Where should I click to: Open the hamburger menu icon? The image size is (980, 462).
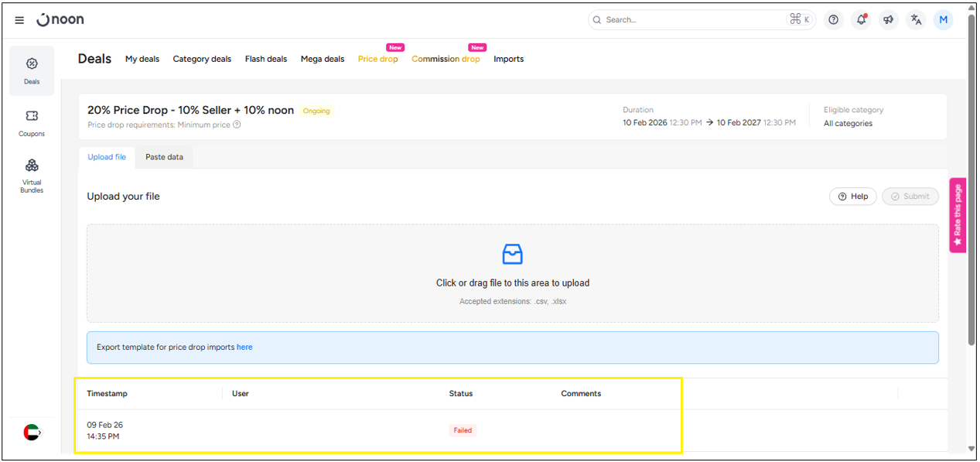[x=19, y=20]
